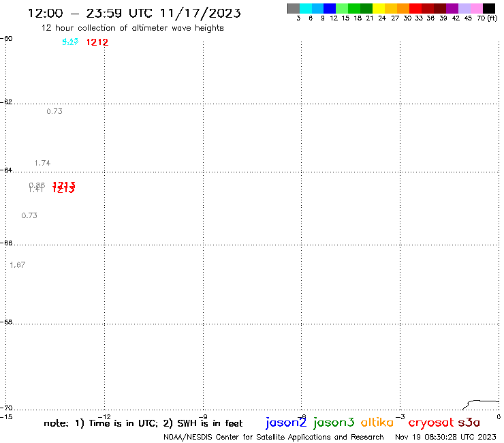Select the pink legend swatch
This screenshot has width=504, height=443.
[x=477, y=8]
